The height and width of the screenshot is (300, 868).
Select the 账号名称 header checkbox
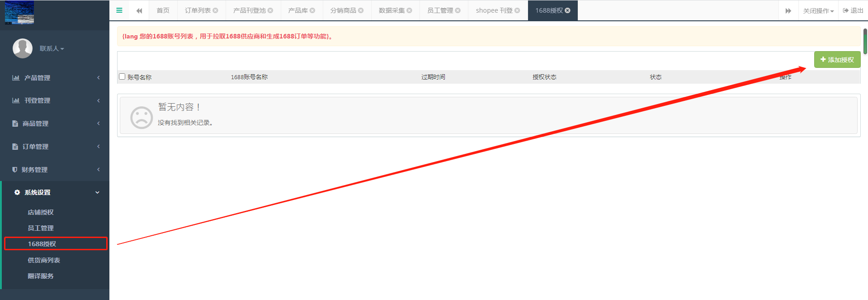(122, 76)
